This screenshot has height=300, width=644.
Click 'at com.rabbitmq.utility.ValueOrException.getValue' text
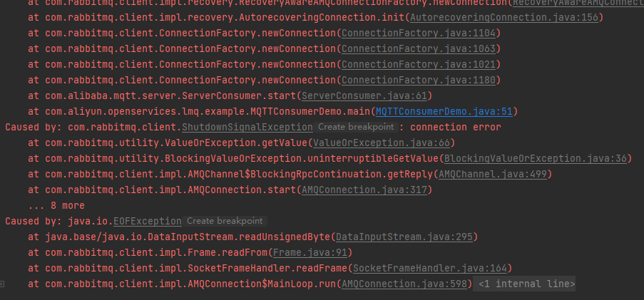pos(168,143)
